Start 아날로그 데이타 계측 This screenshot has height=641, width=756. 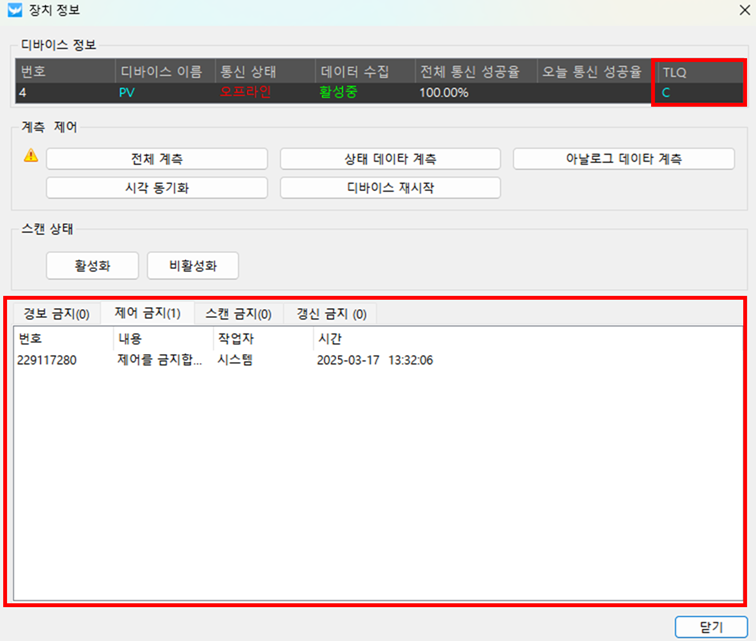624,159
